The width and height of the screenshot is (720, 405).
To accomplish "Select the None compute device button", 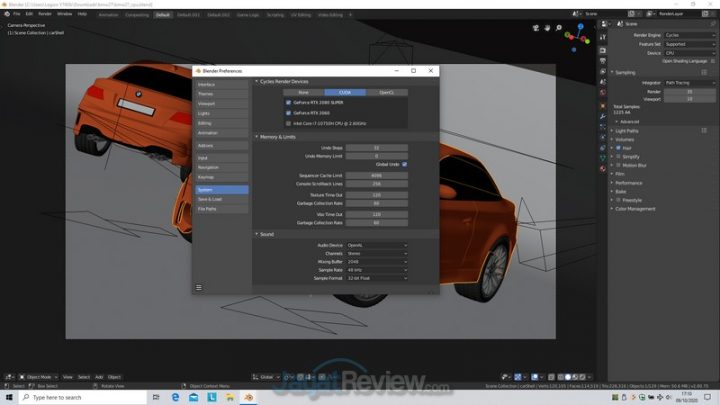I will click(304, 92).
